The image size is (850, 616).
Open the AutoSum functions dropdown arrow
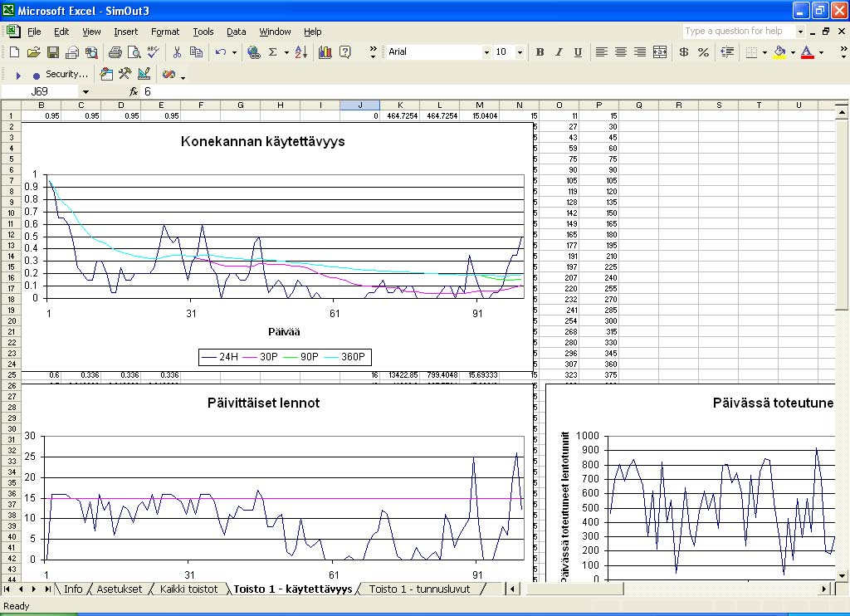(x=286, y=52)
